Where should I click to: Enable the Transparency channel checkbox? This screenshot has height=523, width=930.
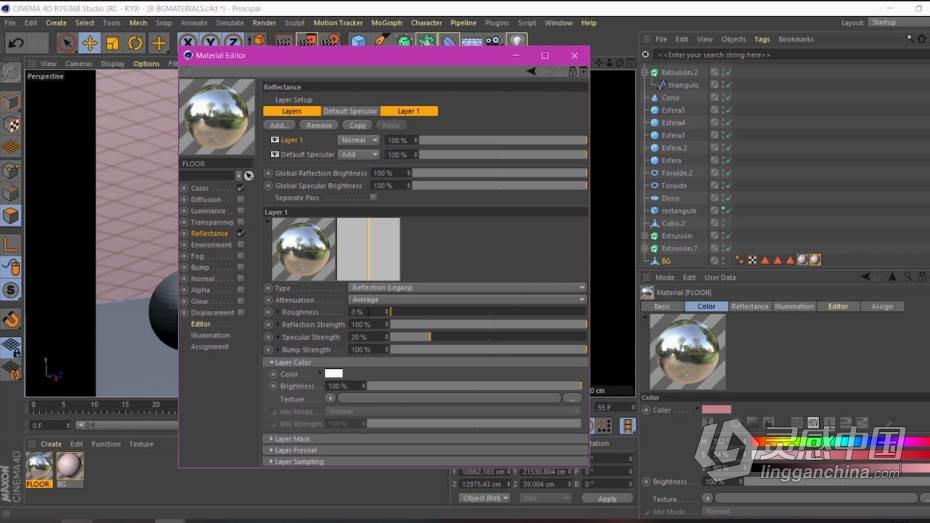(x=241, y=222)
